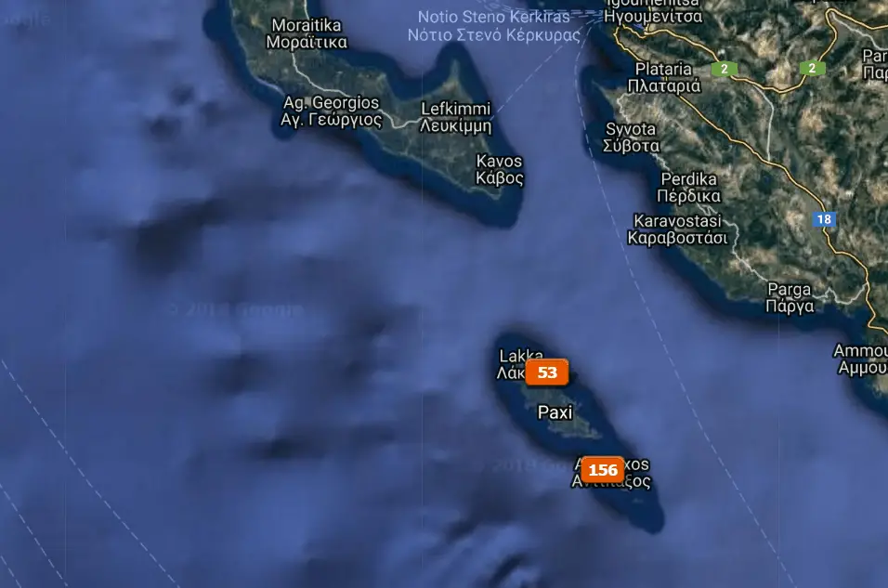This screenshot has height=588, width=888.
Task: Click the Igoumenitsa label at the top edge
Action: pos(653,11)
